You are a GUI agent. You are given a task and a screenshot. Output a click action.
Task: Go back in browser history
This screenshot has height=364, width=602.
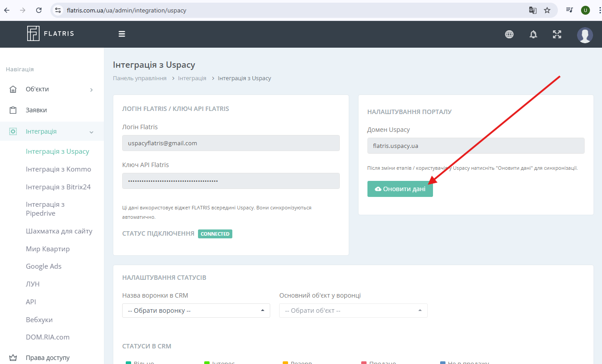(7, 10)
